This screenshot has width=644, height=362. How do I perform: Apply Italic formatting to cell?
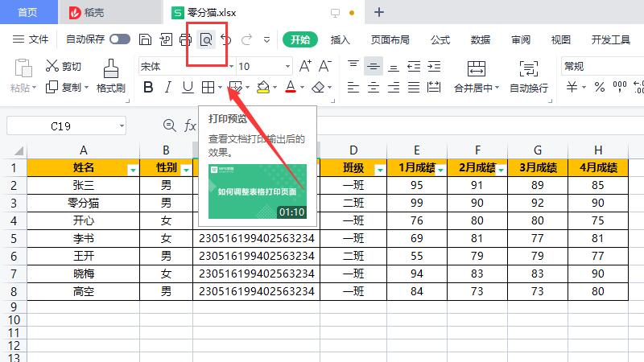(168, 87)
